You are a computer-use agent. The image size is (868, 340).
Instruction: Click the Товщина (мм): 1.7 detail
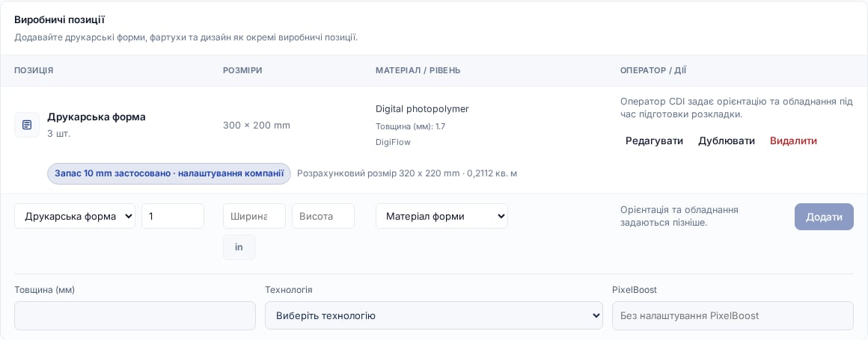point(410,126)
